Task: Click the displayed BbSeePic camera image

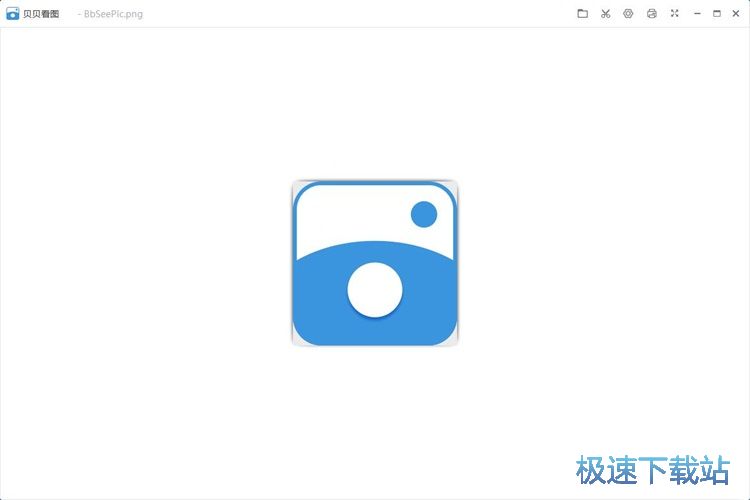Action: 375,263
